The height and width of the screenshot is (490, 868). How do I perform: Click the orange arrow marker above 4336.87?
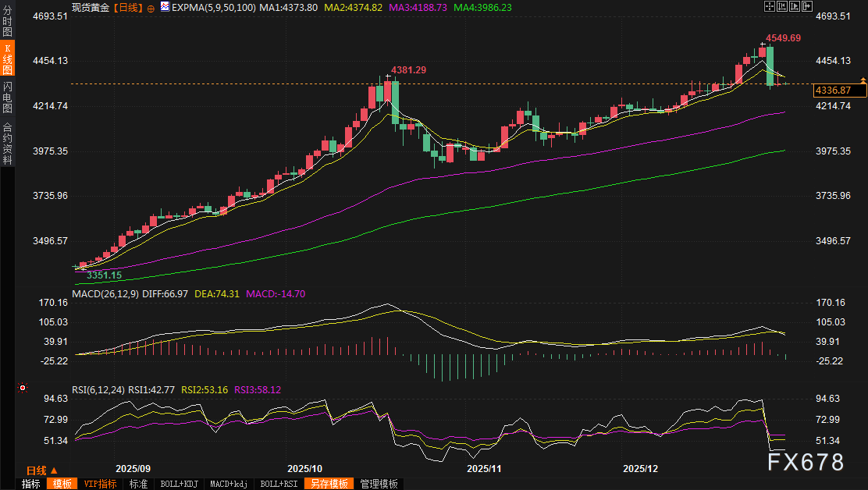tap(863, 80)
